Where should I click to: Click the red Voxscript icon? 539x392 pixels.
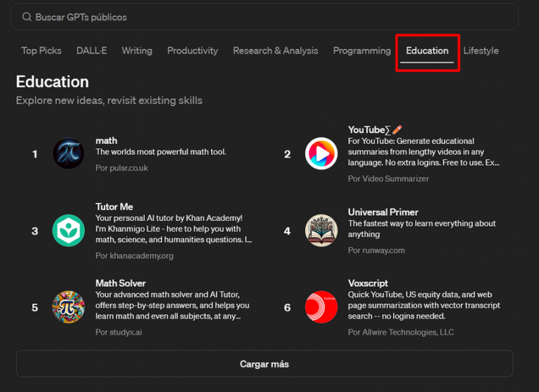pos(321,307)
